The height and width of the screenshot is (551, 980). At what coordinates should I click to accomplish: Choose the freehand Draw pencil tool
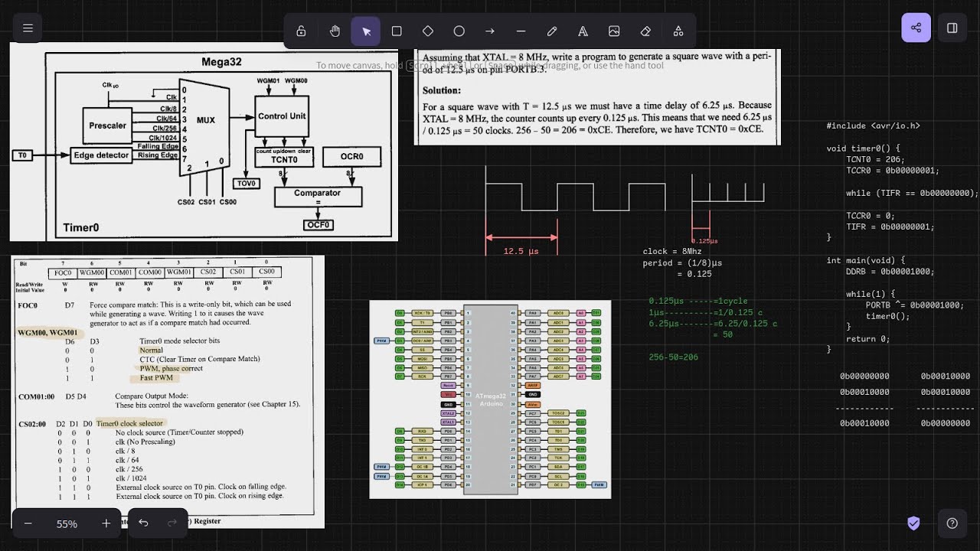[x=552, y=31]
